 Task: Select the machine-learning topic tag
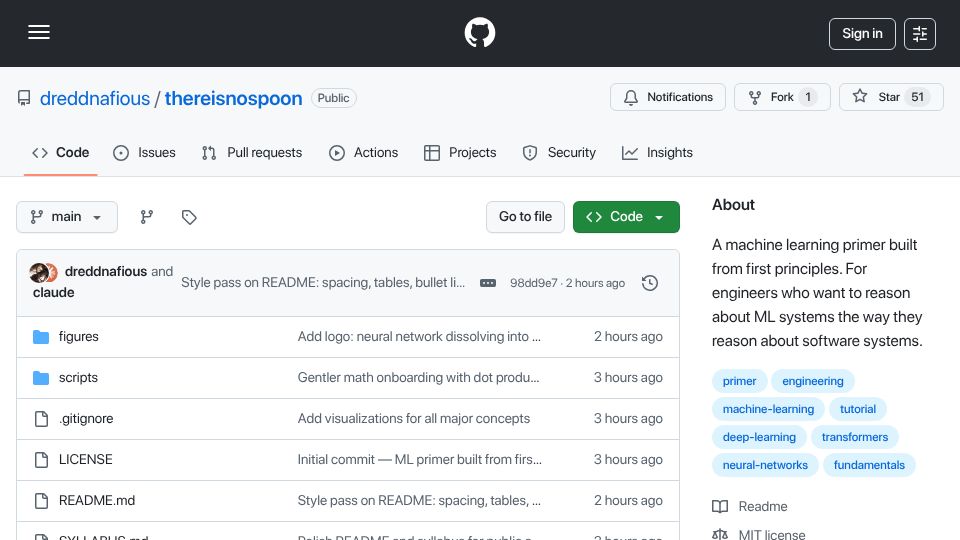coord(768,409)
